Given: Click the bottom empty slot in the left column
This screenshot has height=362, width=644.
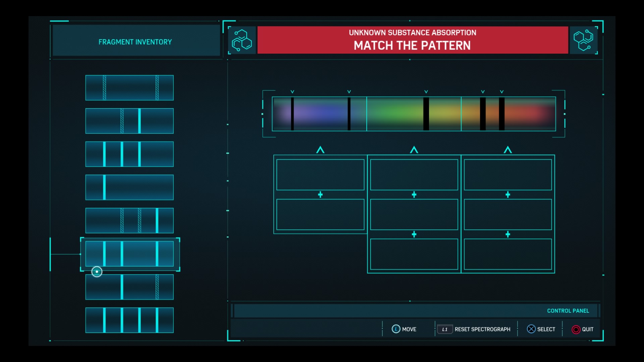Looking at the screenshot, I should [x=320, y=215].
